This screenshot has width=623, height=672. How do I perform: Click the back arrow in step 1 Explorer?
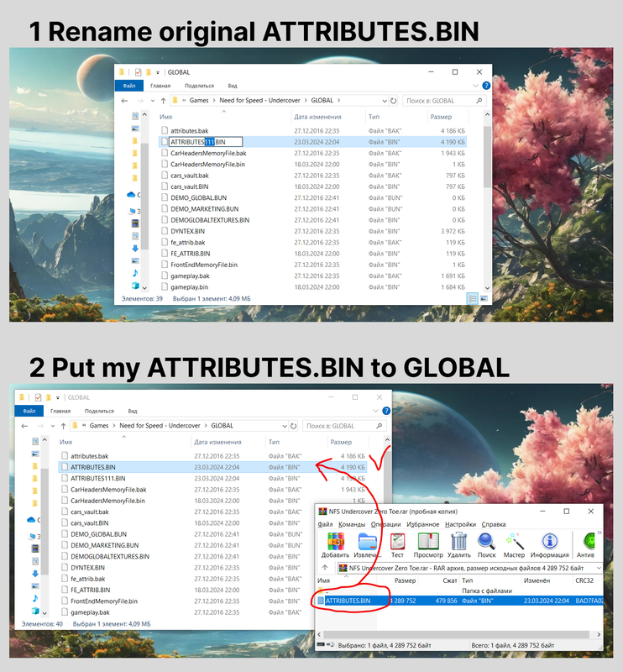tap(124, 101)
